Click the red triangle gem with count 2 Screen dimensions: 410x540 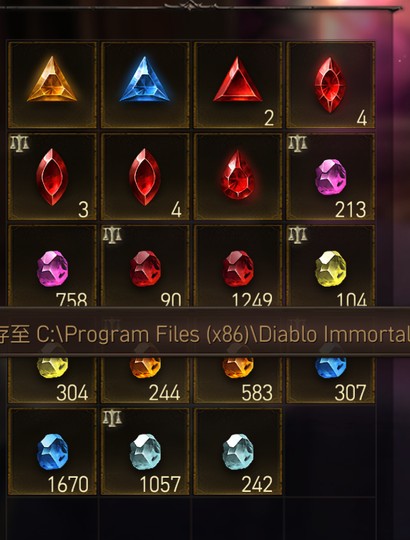coord(238,85)
